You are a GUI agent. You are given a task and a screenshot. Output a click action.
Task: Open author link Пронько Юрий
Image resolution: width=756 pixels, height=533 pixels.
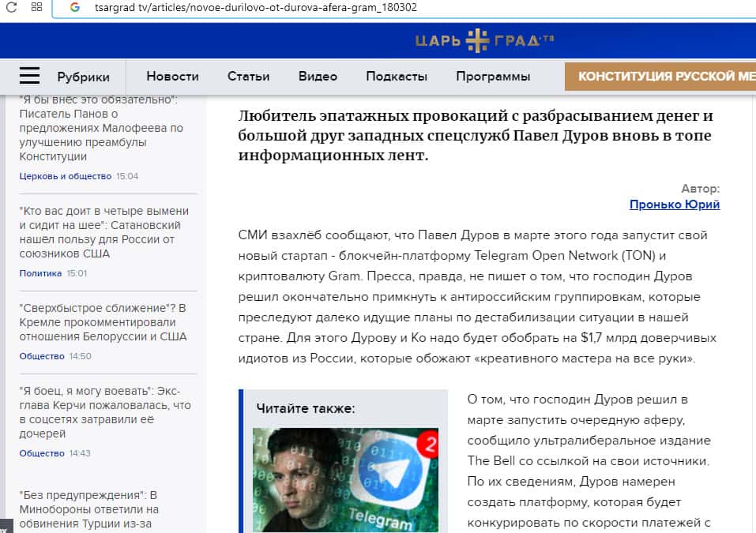[x=675, y=205]
